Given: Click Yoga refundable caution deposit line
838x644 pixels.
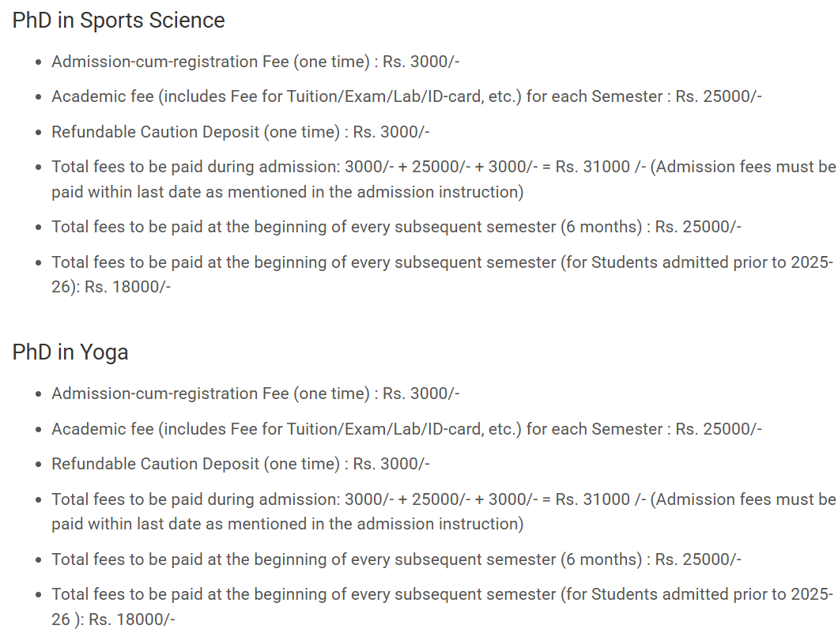Looking at the screenshot, I should tap(240, 464).
